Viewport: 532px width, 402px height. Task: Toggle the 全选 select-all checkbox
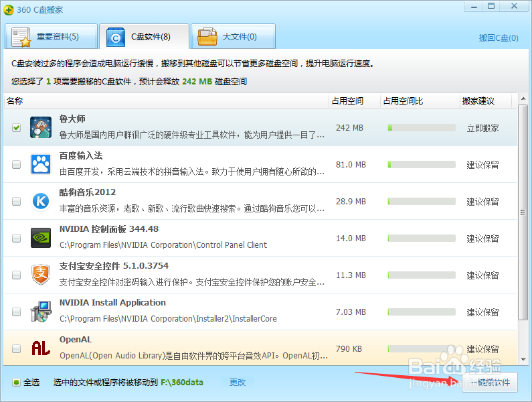[16, 383]
